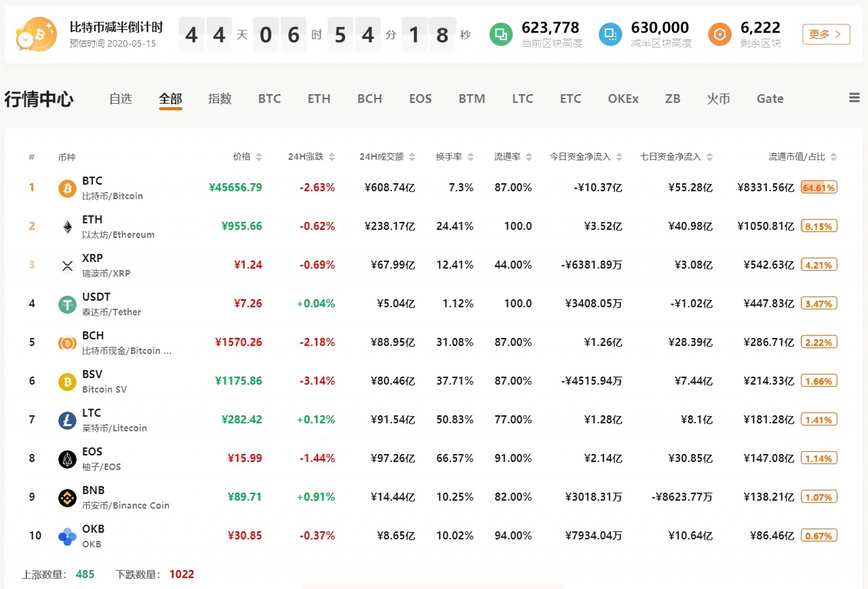
Task: Click the Bitcoin halving countdown logo
Action: pos(37,34)
